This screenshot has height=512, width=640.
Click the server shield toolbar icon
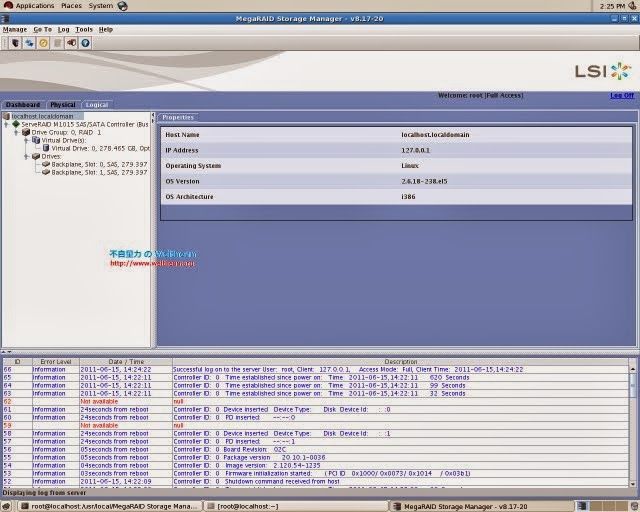click(x=15, y=43)
